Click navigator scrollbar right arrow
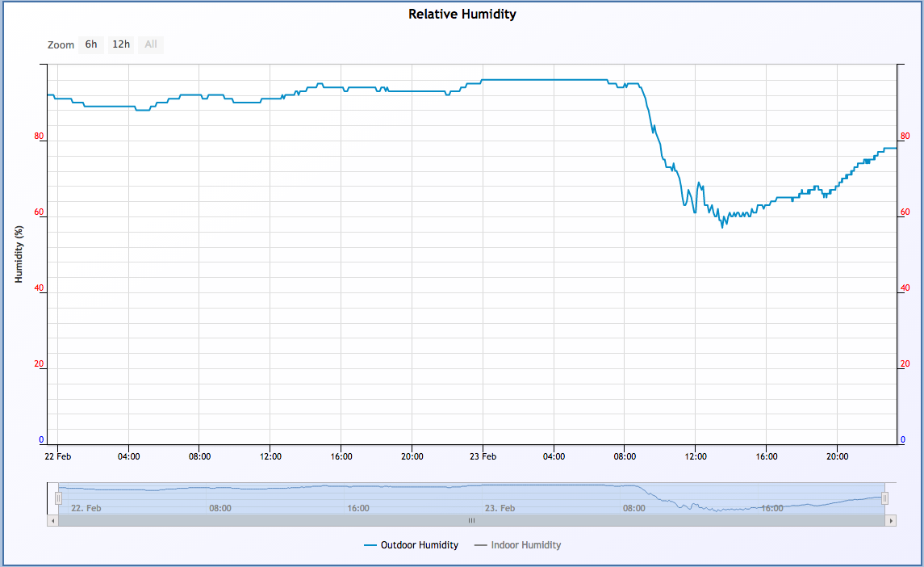Viewport: 924px width, 567px height. pyautogui.click(x=891, y=521)
